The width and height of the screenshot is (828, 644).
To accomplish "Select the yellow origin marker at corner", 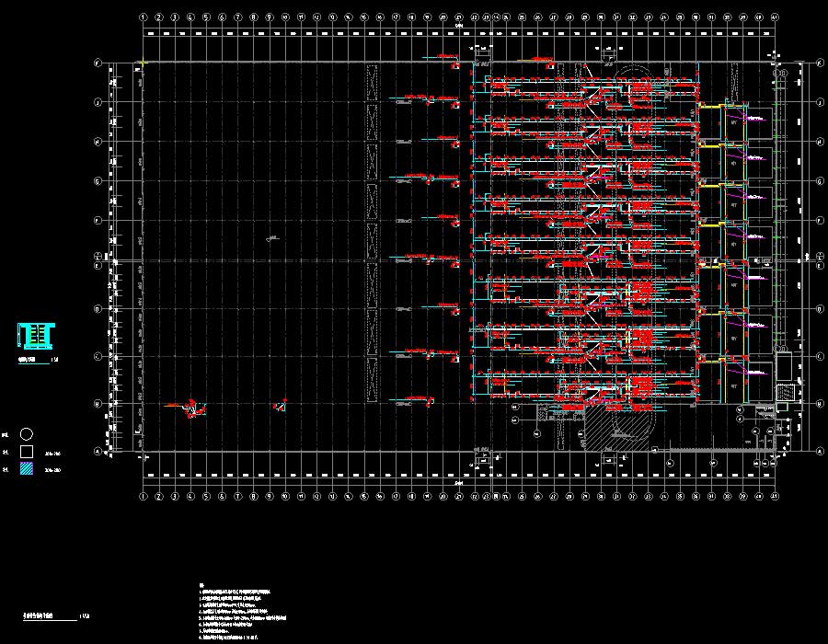I will (142, 63).
